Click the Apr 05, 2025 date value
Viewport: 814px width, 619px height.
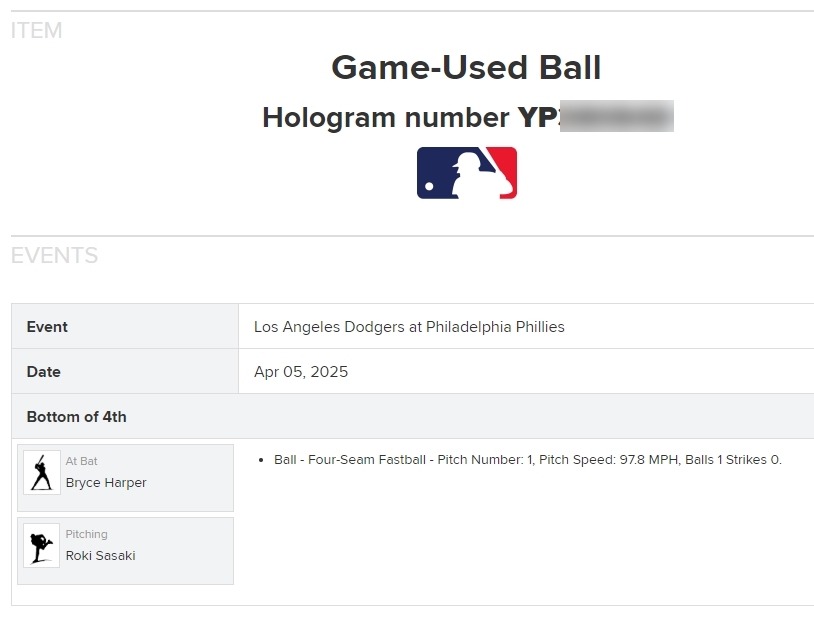[301, 372]
